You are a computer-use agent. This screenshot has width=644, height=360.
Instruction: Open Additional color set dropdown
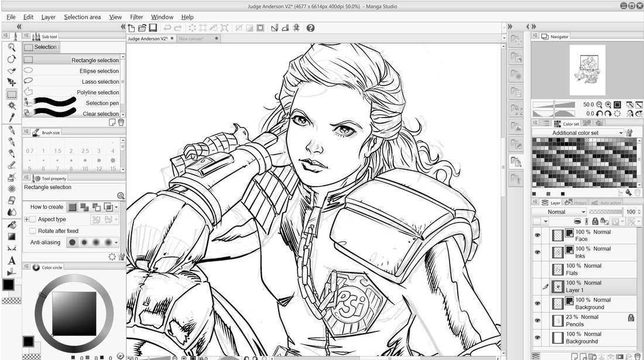[578, 133]
